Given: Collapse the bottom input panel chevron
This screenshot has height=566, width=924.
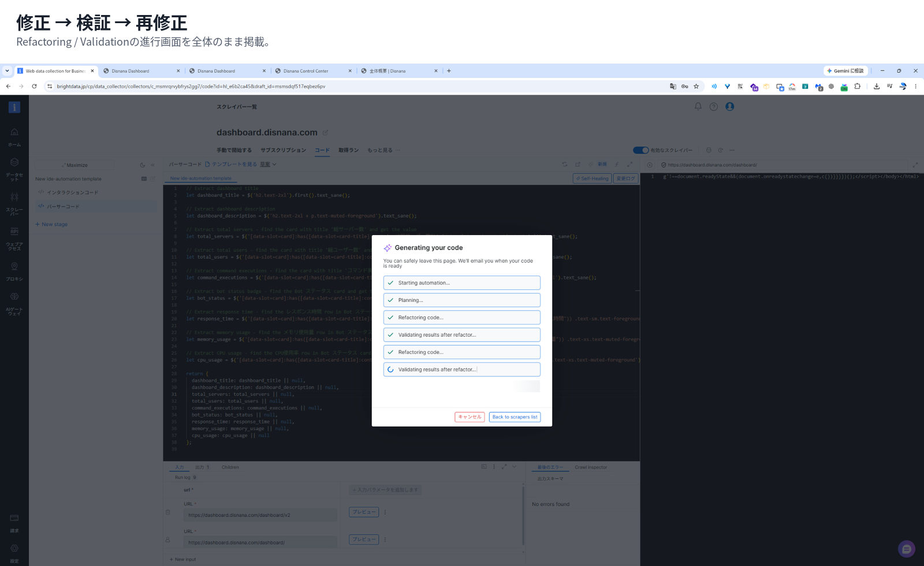Looking at the screenshot, I should (x=515, y=467).
